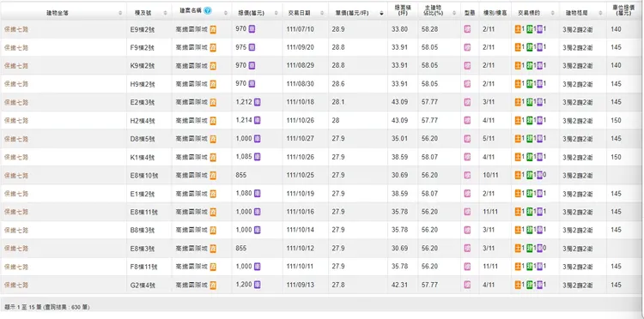Open the 保鐵七路 link in B8棟3號 row
The height and width of the screenshot is (319, 644).
pyautogui.click(x=16, y=230)
